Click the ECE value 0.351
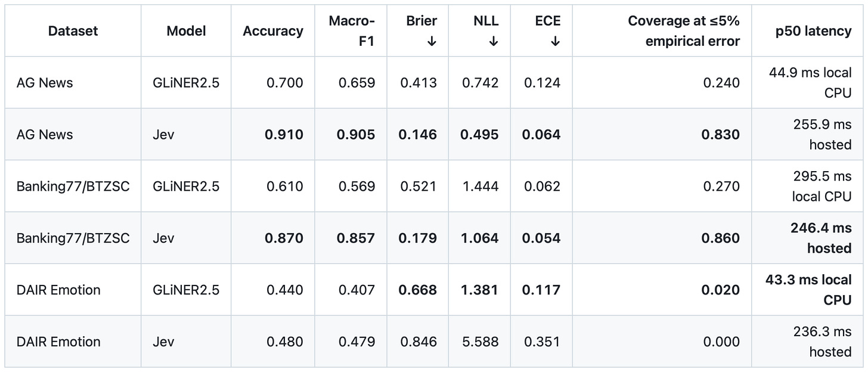This screenshot has height=372, width=868. 542,342
